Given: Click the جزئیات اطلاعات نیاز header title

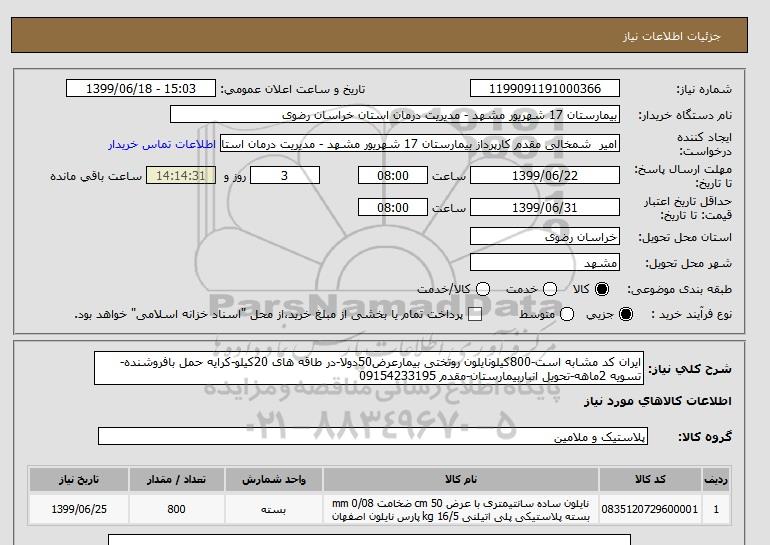Looking at the screenshot, I should pos(671,37).
